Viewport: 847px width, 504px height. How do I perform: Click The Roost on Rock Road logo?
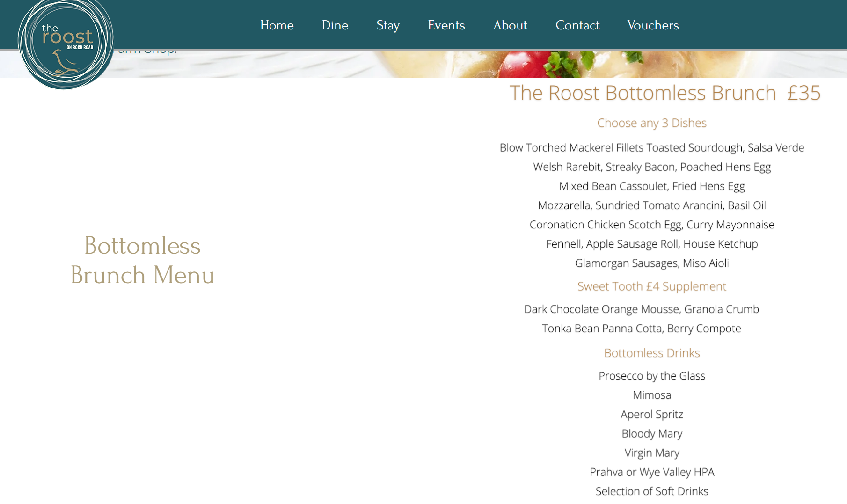[66, 43]
